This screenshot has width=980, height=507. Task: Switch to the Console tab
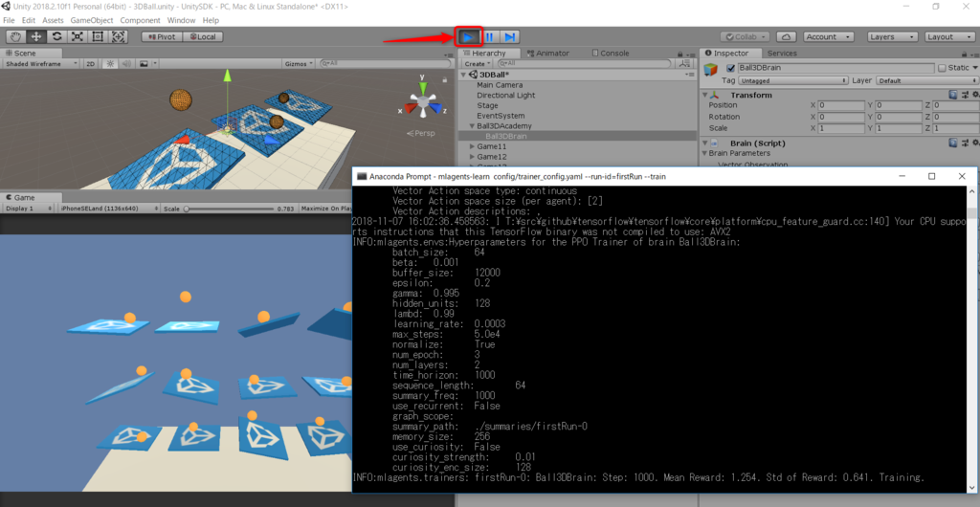pos(610,53)
